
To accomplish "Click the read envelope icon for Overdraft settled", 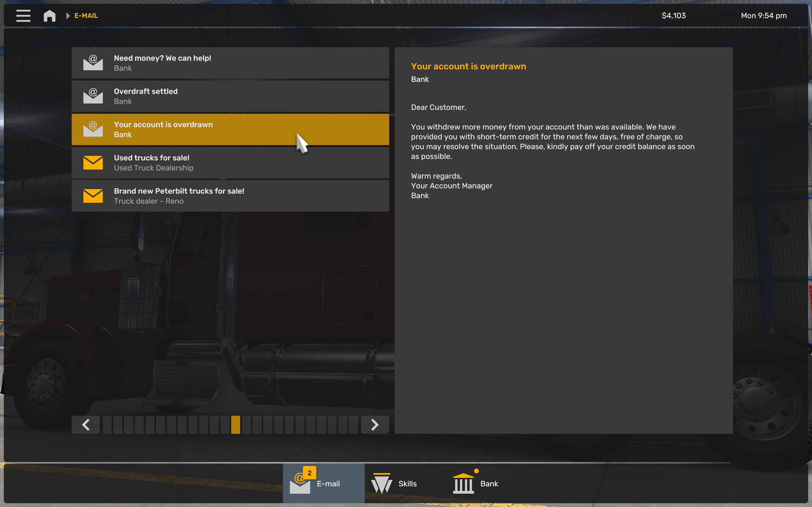I will coord(93,96).
